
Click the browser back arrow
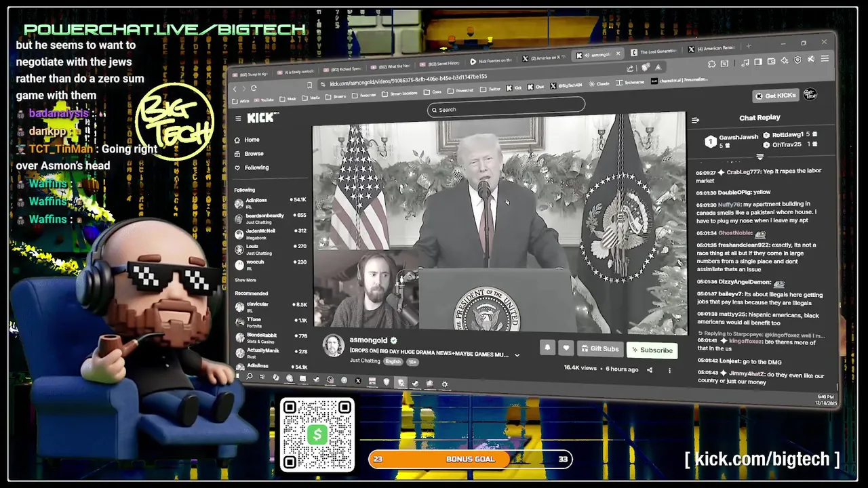[x=235, y=89]
